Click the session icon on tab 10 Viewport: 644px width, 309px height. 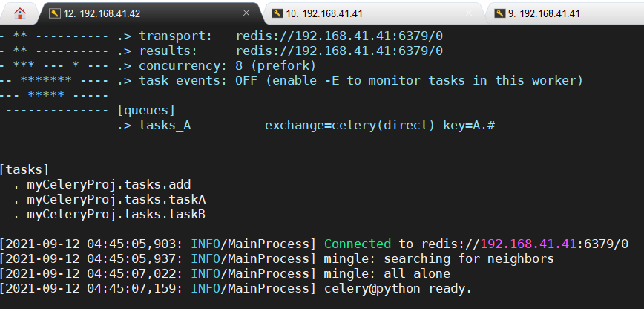pos(277,13)
